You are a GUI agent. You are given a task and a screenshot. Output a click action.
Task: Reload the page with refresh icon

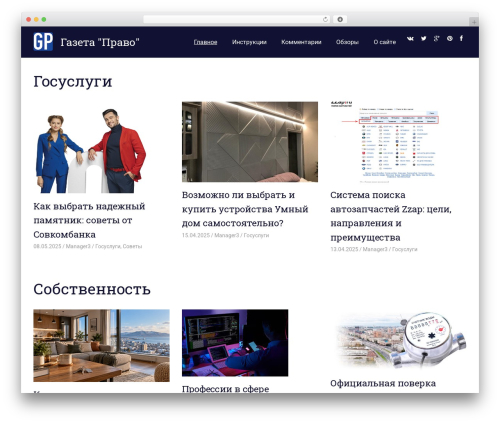point(325,19)
